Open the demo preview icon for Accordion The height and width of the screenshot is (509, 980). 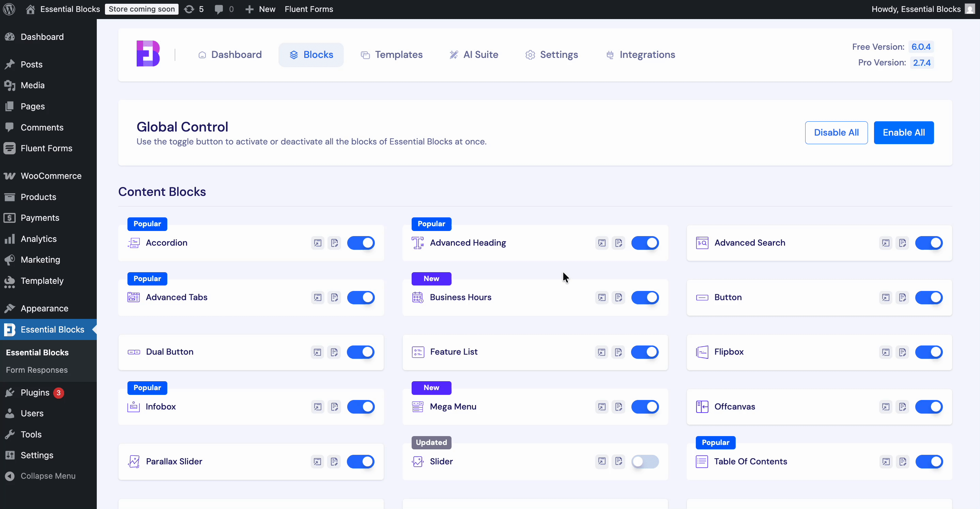pyautogui.click(x=317, y=243)
